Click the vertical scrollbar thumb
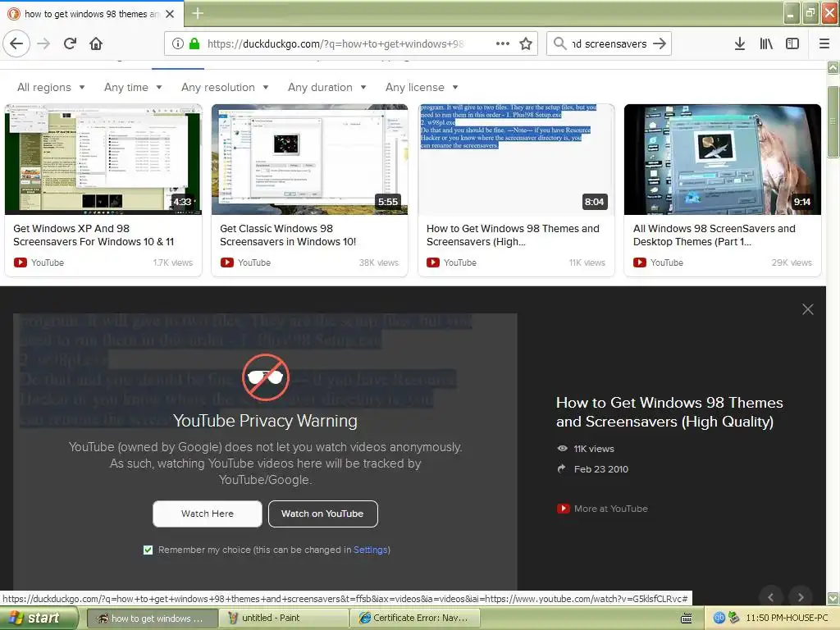 coord(833,121)
